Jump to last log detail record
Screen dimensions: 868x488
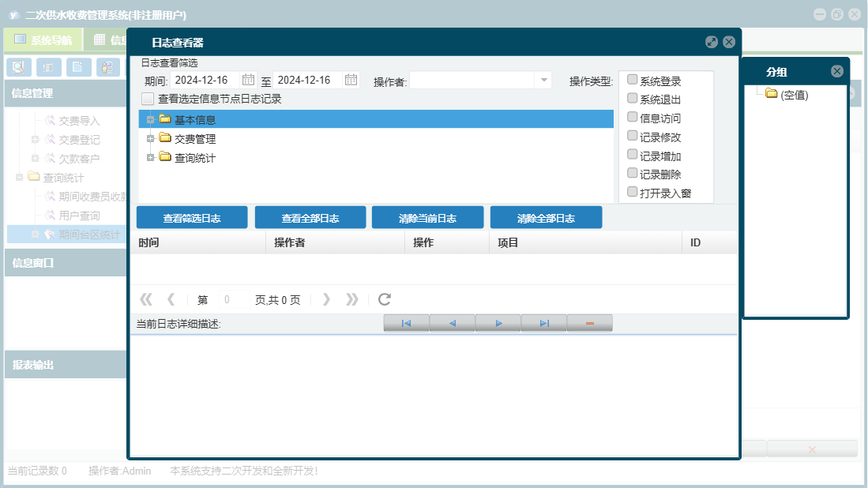point(544,323)
